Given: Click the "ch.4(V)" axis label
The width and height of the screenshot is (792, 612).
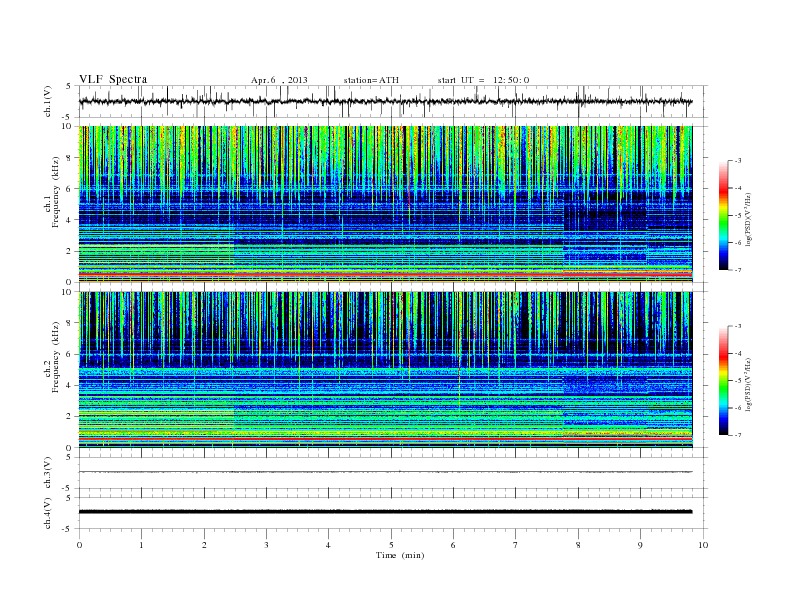Looking at the screenshot, I should (47, 513).
